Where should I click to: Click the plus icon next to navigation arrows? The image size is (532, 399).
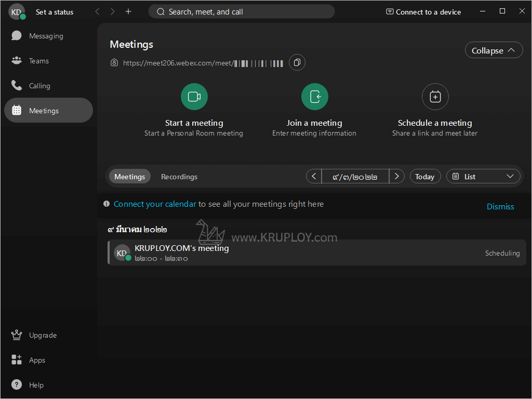128,11
